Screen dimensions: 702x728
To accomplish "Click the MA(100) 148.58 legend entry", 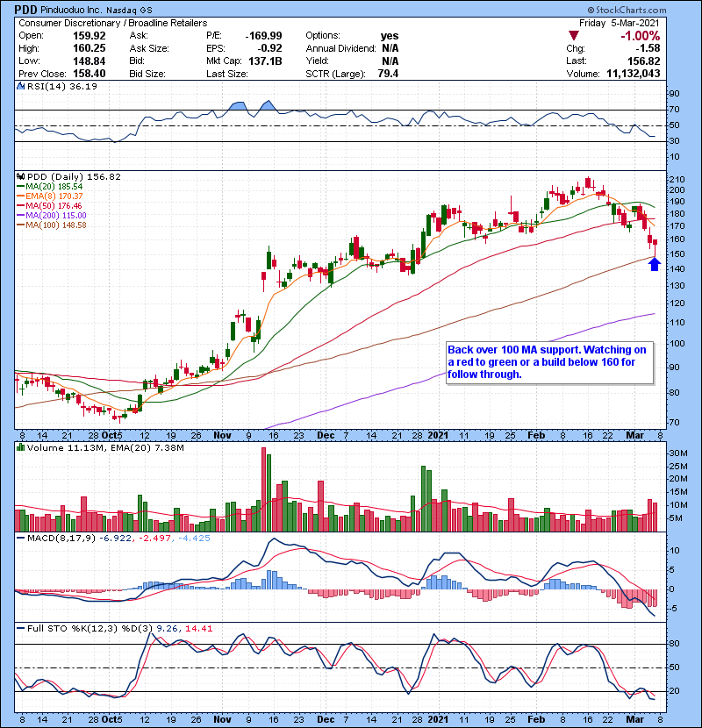I will 52,225.
